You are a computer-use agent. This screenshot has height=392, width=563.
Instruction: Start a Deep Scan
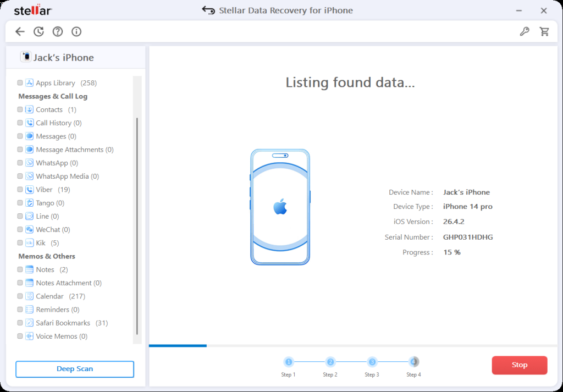pos(75,369)
